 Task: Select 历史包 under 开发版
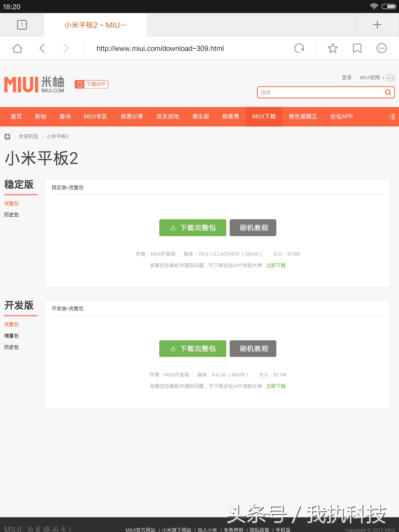(11, 347)
